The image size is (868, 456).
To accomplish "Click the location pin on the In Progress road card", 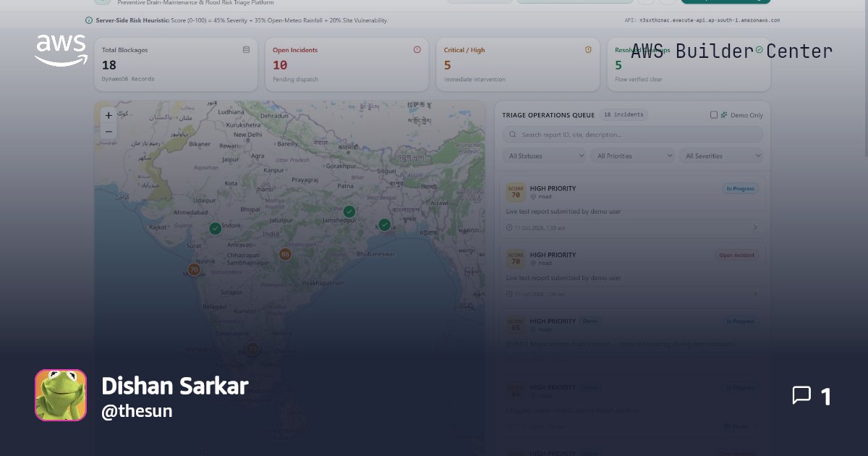I will coord(533,197).
